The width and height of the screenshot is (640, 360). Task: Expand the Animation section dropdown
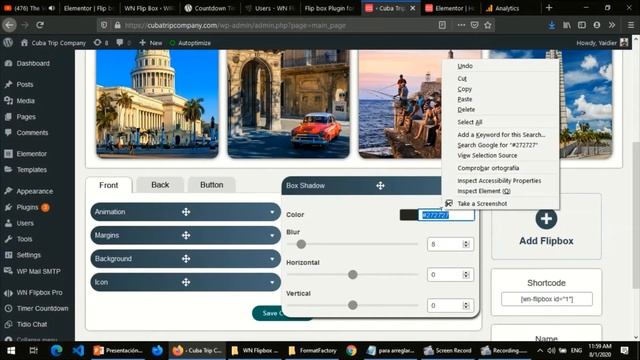(x=272, y=212)
